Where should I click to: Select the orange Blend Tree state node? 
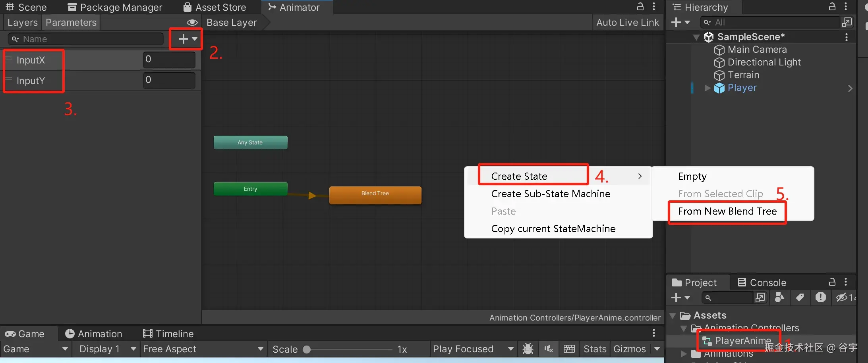[x=375, y=195]
